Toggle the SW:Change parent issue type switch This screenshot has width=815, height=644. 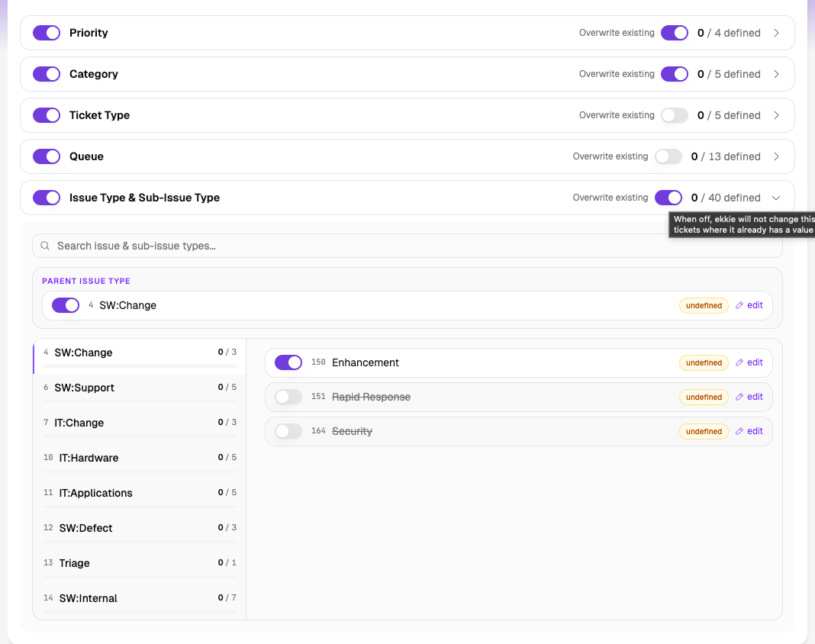(66, 305)
